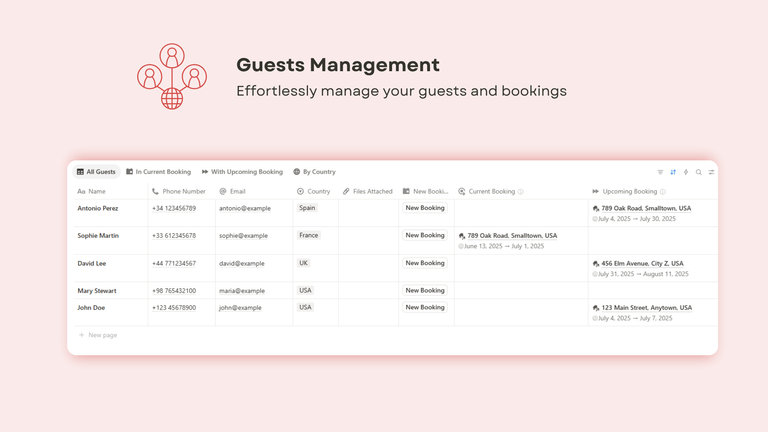Click dates July 31, 2025 → August 11, 2025
768x432 pixels.
[643, 274]
